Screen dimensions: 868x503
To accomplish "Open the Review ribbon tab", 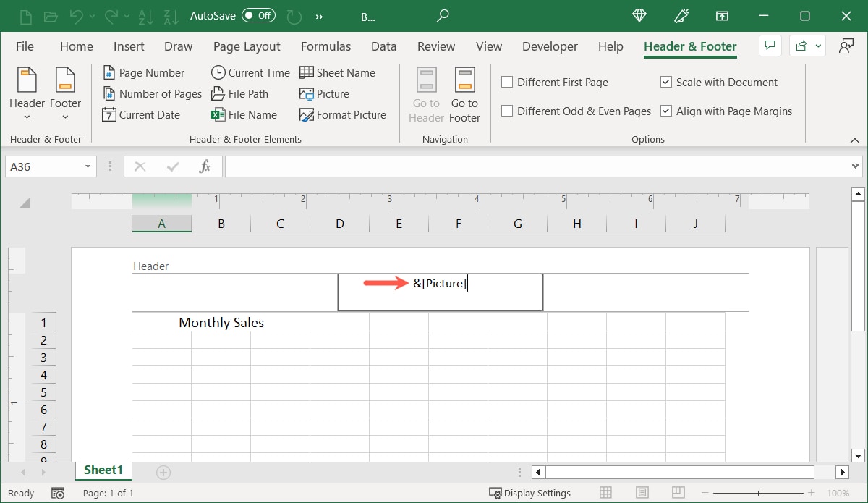I will (435, 46).
